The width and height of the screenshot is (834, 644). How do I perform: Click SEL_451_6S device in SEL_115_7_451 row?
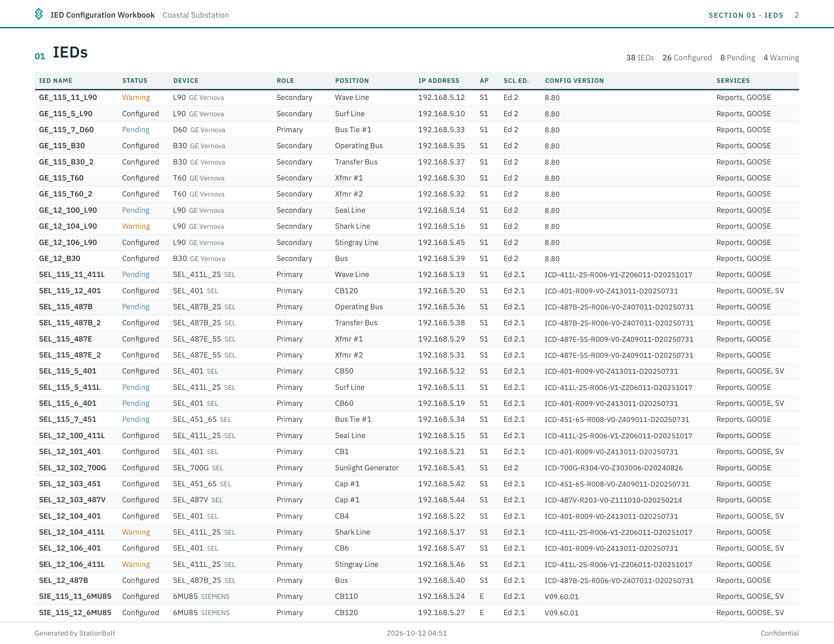195,419
